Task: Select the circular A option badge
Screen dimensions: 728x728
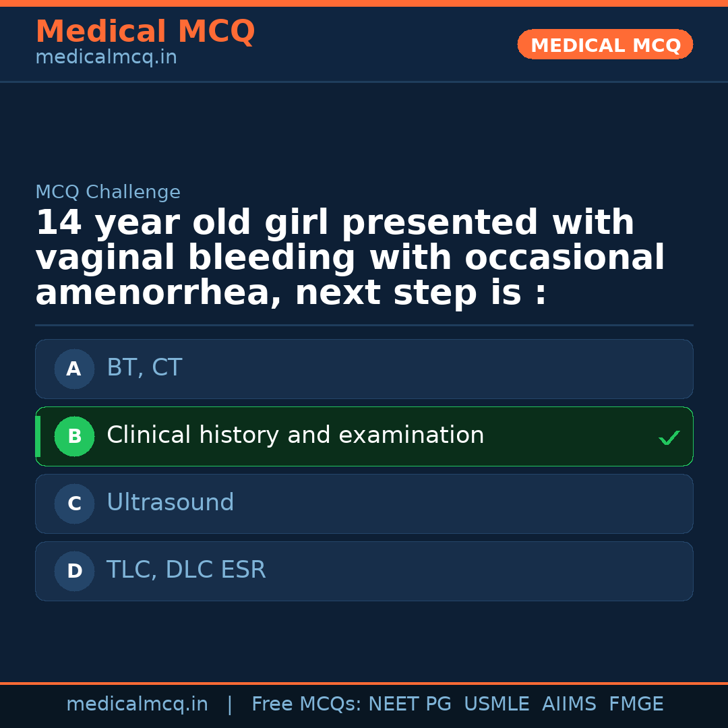Action: coord(74,369)
